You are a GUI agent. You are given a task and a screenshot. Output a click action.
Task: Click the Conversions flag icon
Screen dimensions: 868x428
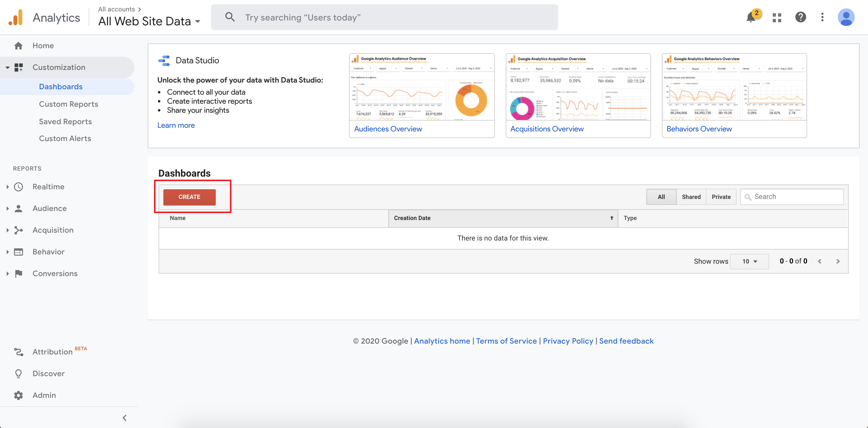tap(18, 273)
